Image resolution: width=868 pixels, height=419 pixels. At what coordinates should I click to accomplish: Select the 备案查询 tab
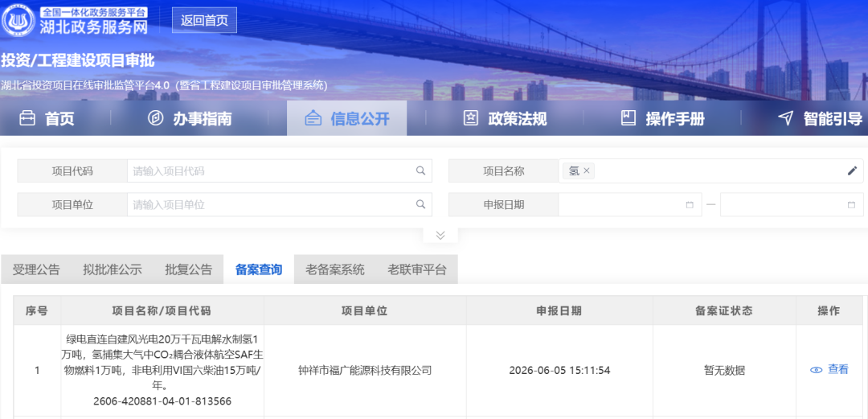(259, 270)
